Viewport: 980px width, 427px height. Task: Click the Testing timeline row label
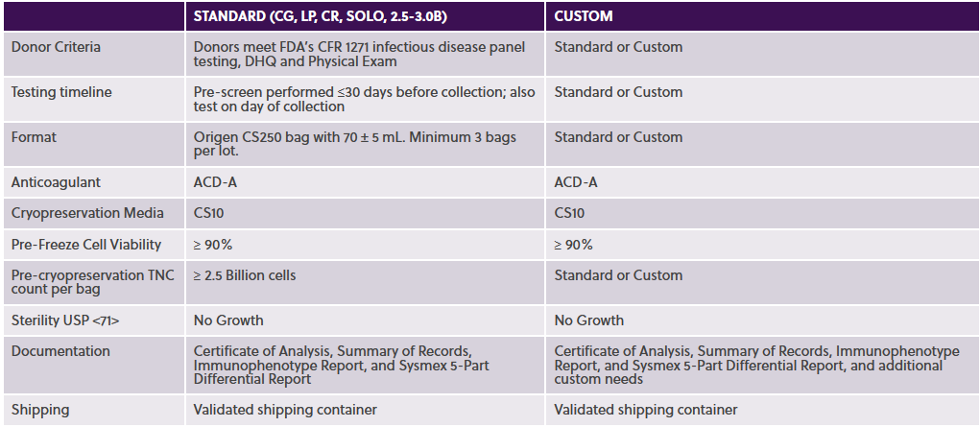61,92
